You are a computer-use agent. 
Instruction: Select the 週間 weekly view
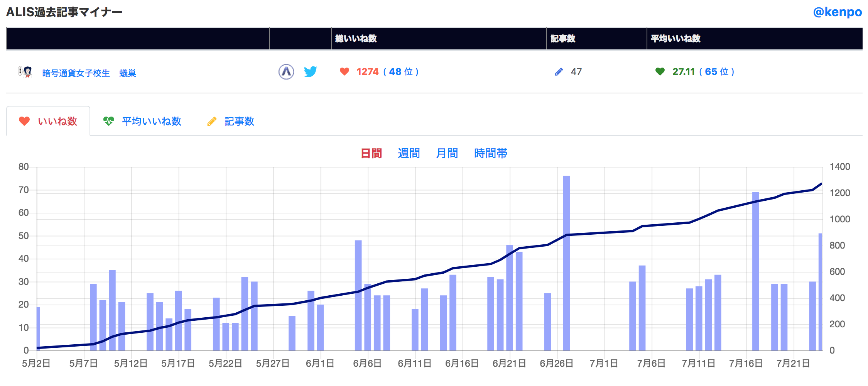click(x=409, y=153)
